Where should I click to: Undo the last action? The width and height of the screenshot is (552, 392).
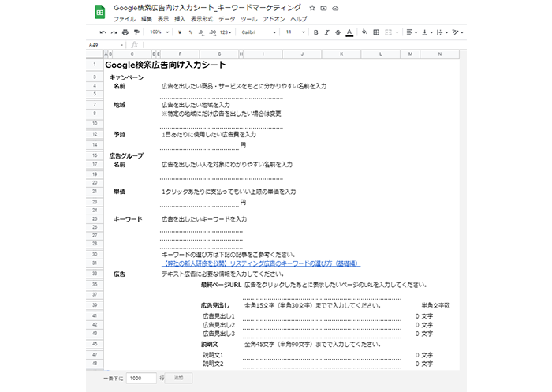point(103,32)
